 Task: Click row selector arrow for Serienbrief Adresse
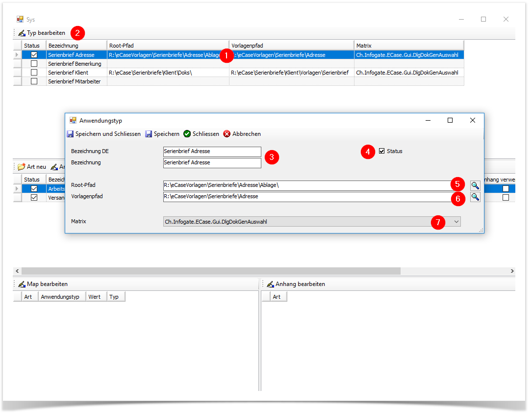point(17,54)
